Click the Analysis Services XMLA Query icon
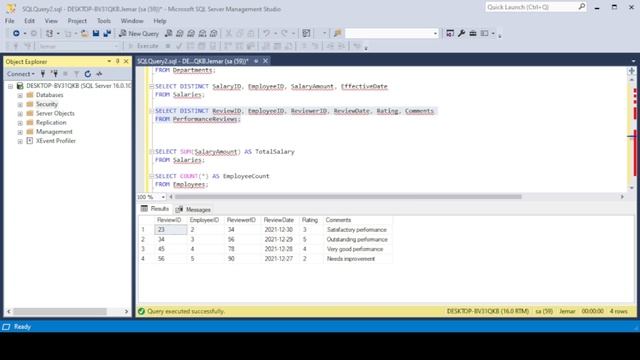The width and height of the screenshot is (640, 360). [202, 33]
